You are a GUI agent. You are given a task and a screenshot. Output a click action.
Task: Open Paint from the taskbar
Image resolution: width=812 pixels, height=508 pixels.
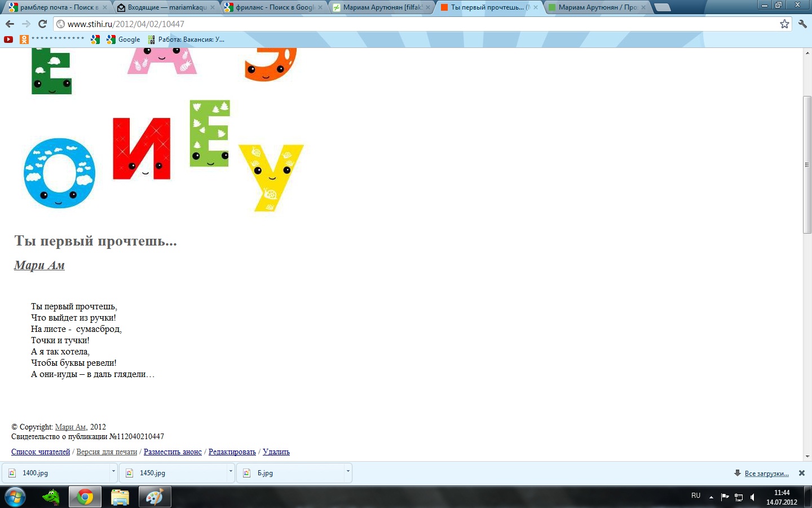pyautogui.click(x=154, y=497)
